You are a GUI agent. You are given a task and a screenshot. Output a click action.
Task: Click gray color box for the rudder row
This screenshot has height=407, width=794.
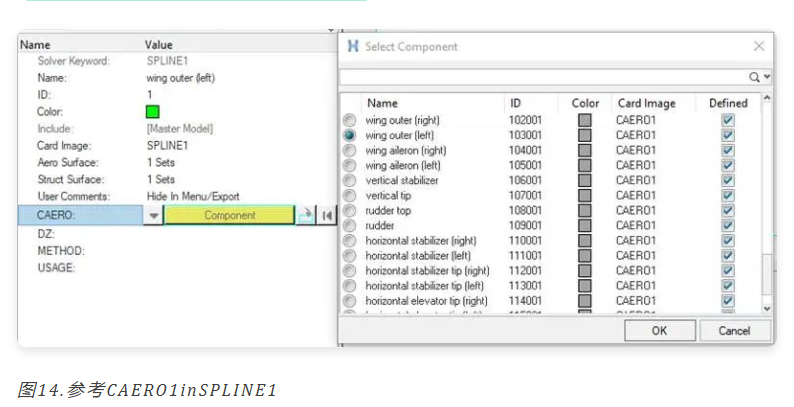point(585,225)
